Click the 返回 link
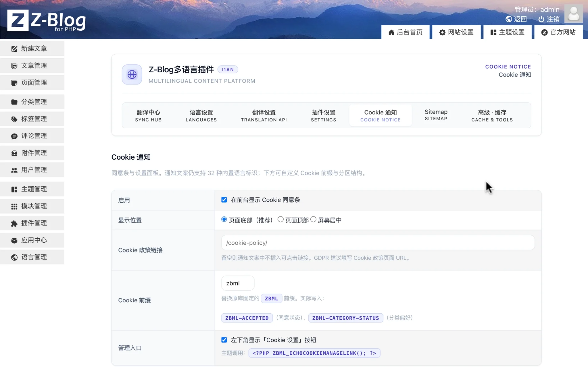Screen dimensions: 588x367 tap(516, 19)
